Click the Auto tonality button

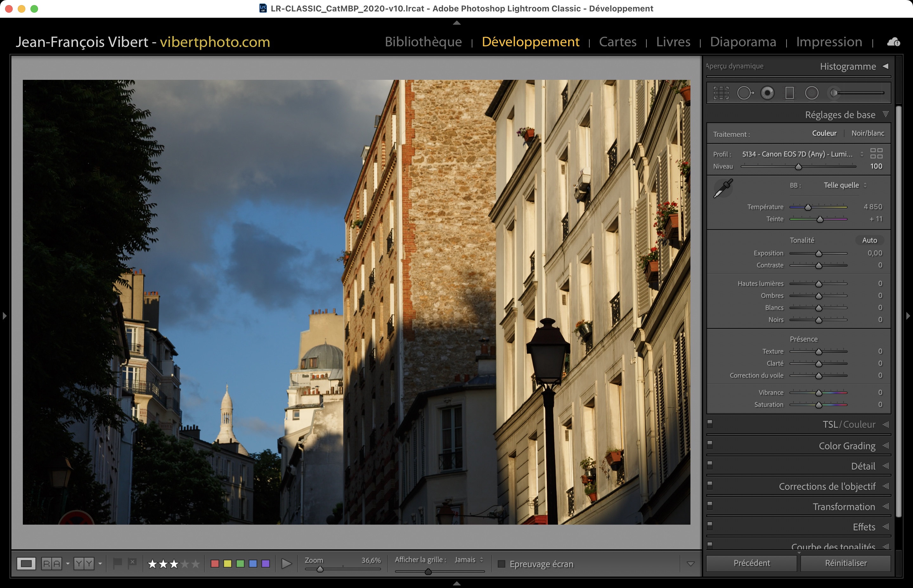pyautogui.click(x=869, y=240)
